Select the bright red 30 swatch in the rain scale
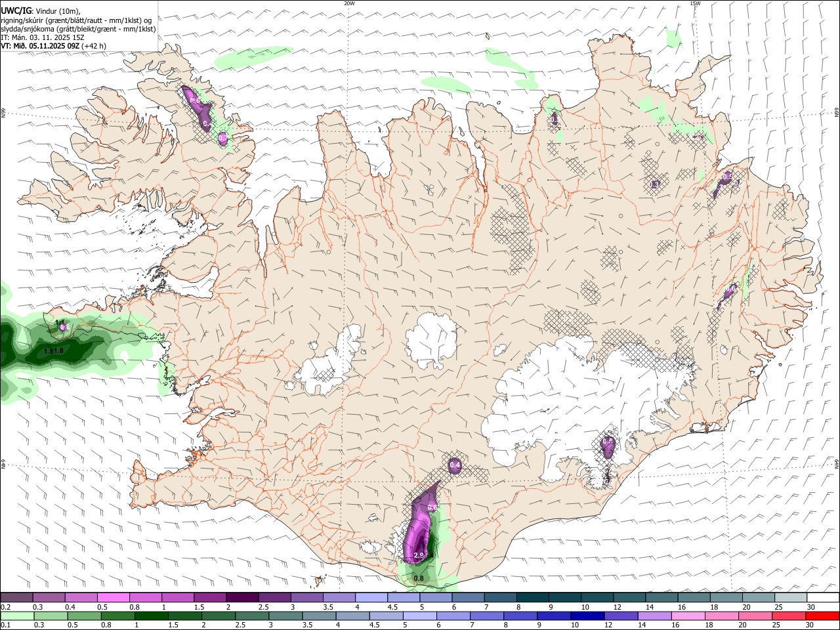 tap(823, 616)
